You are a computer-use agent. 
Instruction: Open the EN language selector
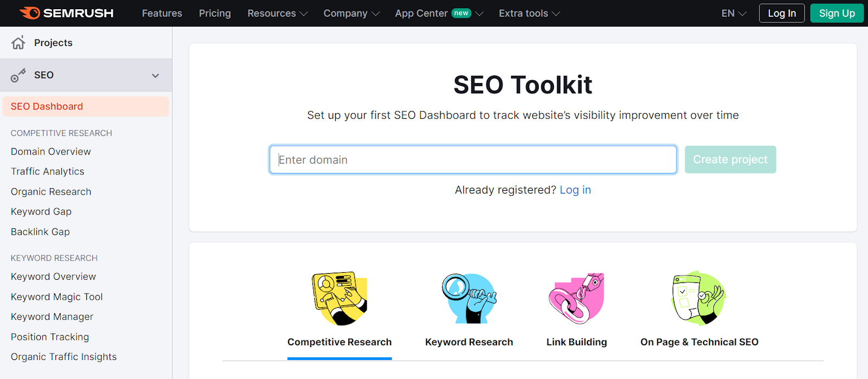coord(734,13)
